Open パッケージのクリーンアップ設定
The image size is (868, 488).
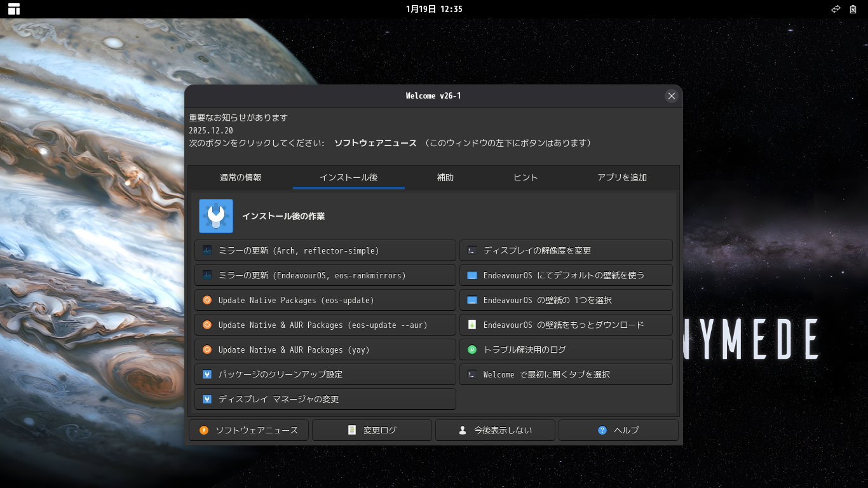[325, 374]
